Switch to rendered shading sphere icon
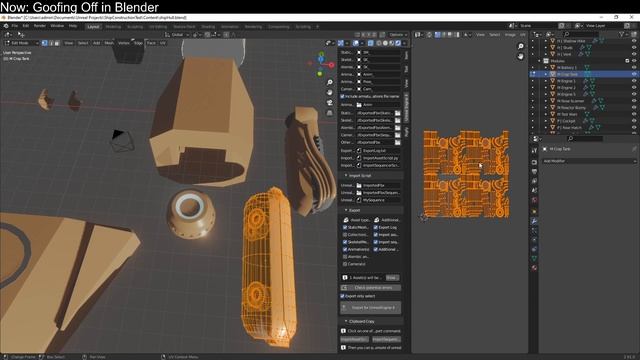The image size is (640, 360). coord(398,43)
